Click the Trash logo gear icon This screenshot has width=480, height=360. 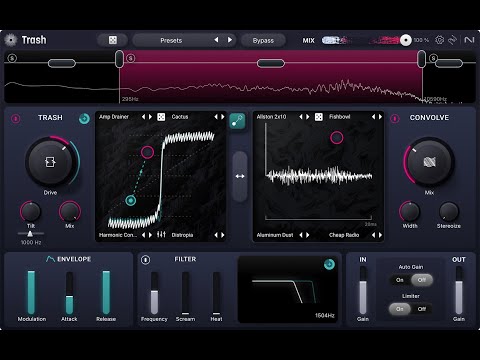point(11,40)
